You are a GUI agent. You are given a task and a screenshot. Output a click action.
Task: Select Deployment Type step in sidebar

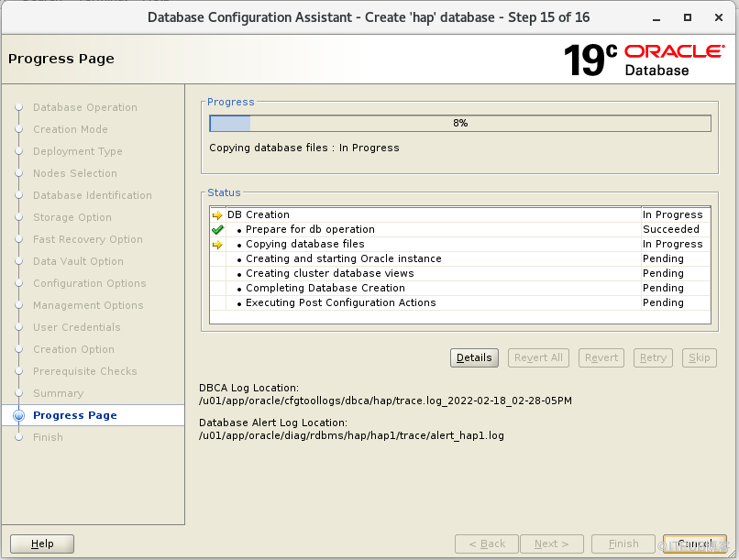pyautogui.click(x=78, y=151)
